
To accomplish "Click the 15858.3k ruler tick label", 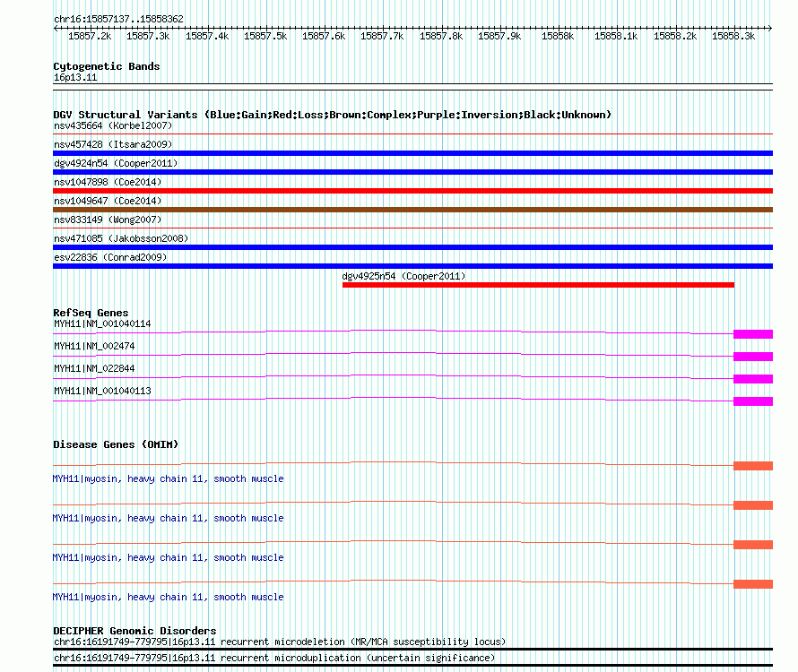I will pyautogui.click(x=733, y=36).
